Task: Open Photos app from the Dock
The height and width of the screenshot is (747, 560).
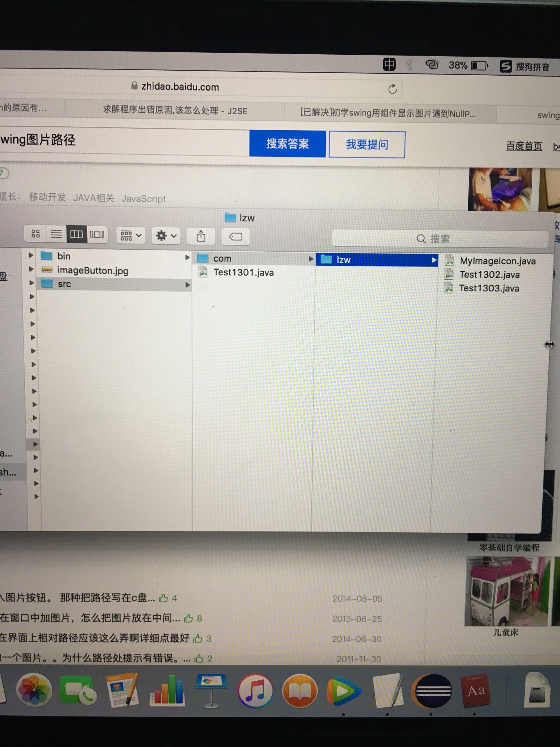Action: tap(34, 689)
